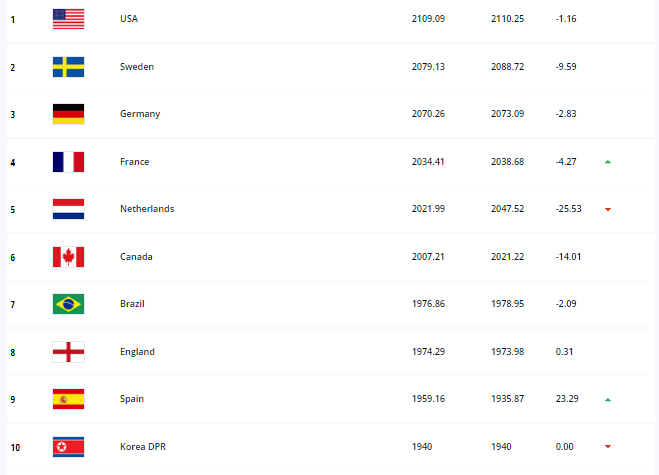Click red down arrow beside Netherlands
659x475 pixels.
coord(608,209)
